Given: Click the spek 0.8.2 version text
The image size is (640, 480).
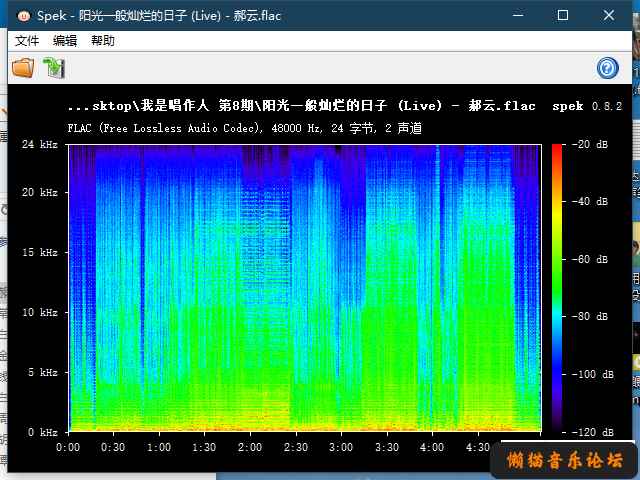Looking at the screenshot, I should pyautogui.click(x=587, y=107).
